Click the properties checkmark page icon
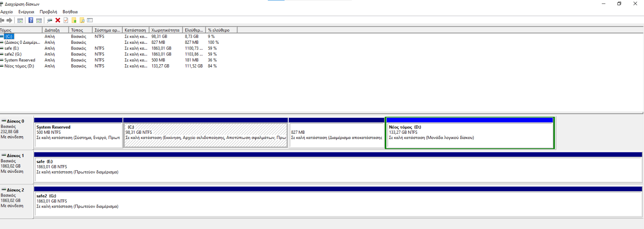This screenshot has width=644, height=229. click(66, 20)
